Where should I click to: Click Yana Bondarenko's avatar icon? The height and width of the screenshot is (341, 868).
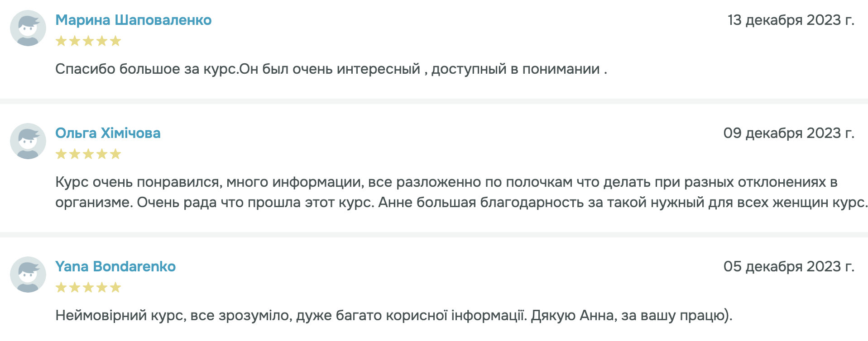(28, 275)
